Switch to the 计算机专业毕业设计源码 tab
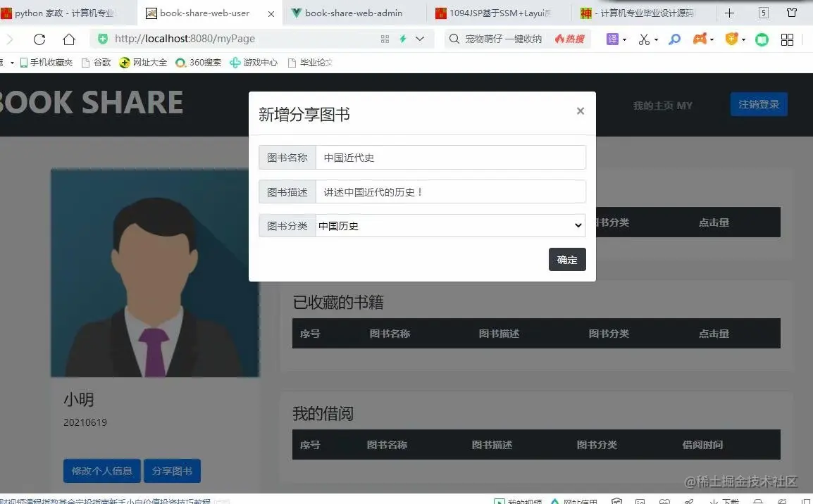Viewport: 813px width, 504px height. coord(643,13)
